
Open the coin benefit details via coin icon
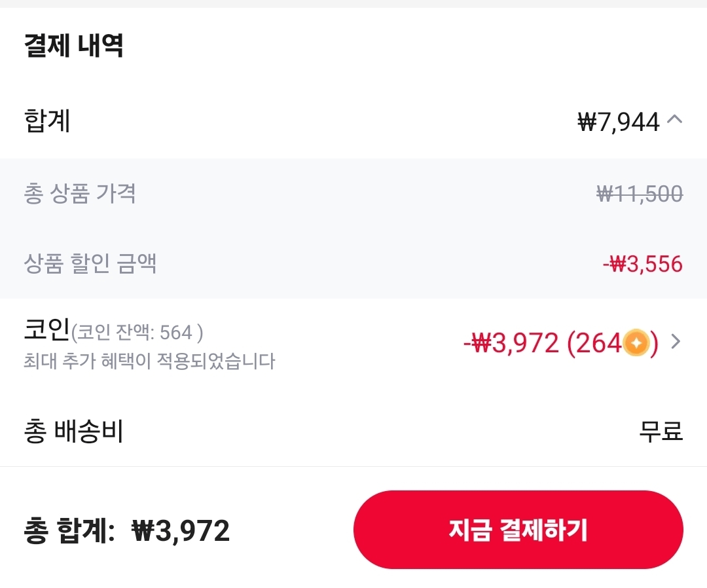pyautogui.click(x=636, y=342)
